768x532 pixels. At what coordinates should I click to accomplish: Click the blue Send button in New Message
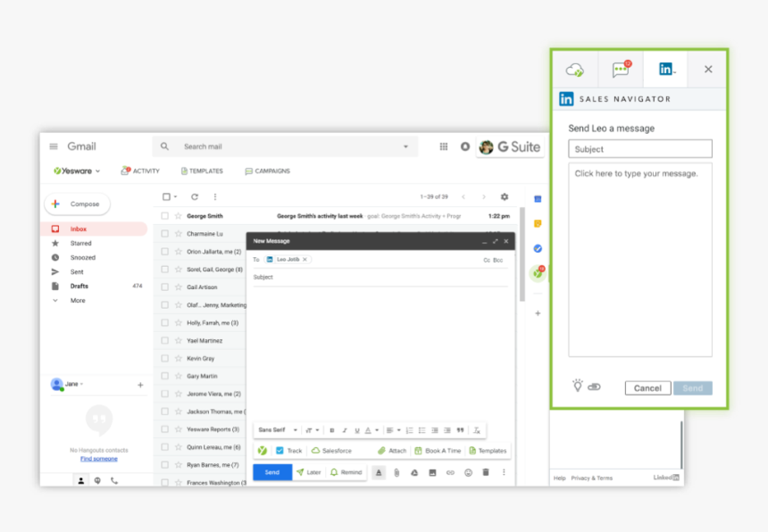point(272,472)
